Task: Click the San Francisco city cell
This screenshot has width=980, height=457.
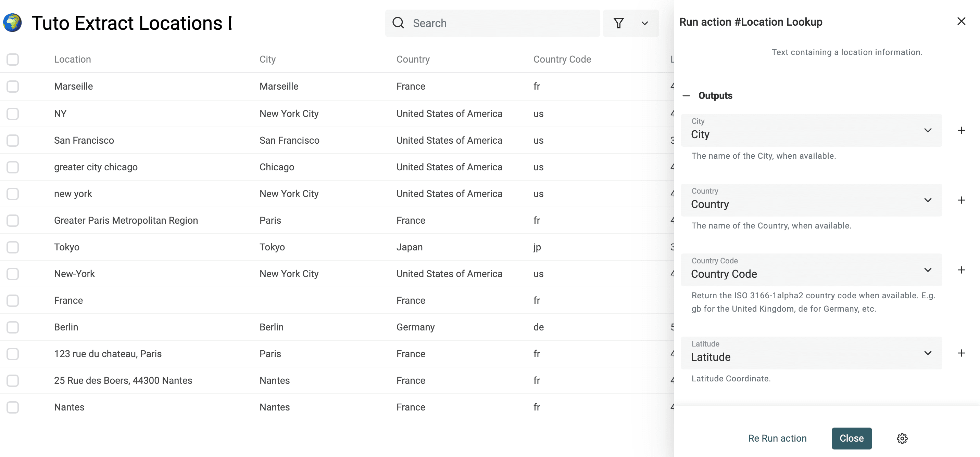Action: [x=289, y=140]
